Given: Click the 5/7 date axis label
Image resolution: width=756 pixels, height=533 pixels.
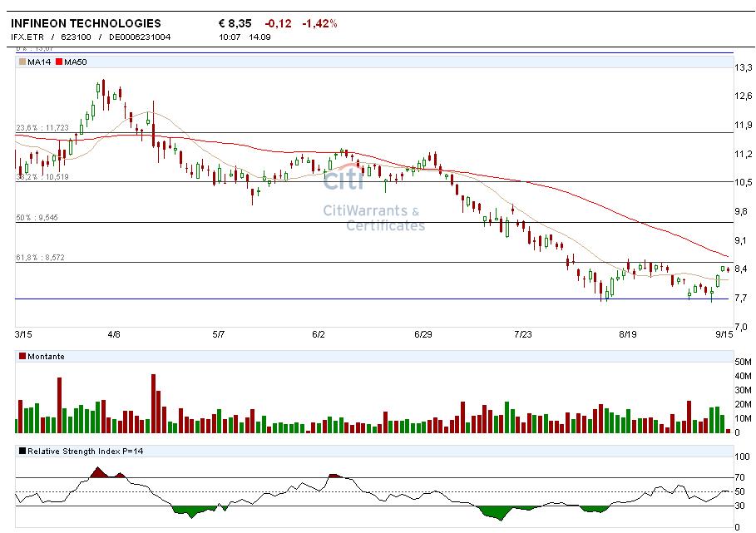Looking at the screenshot, I should pyautogui.click(x=219, y=334).
